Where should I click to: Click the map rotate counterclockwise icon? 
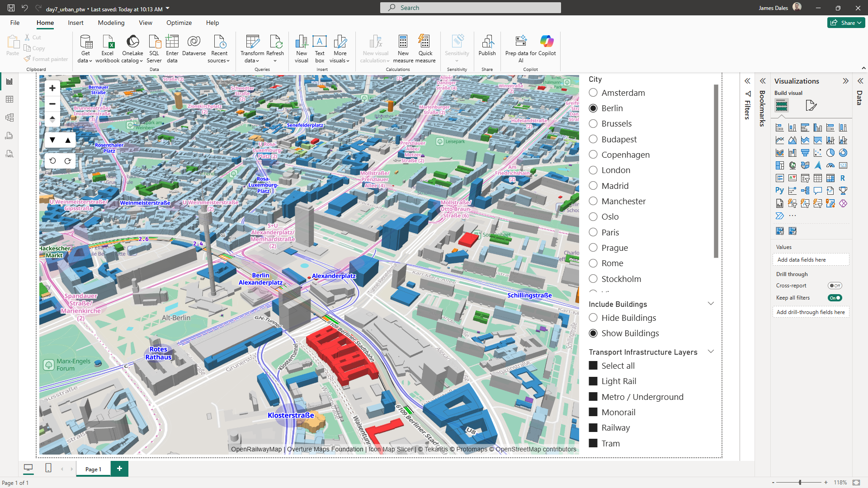52,161
